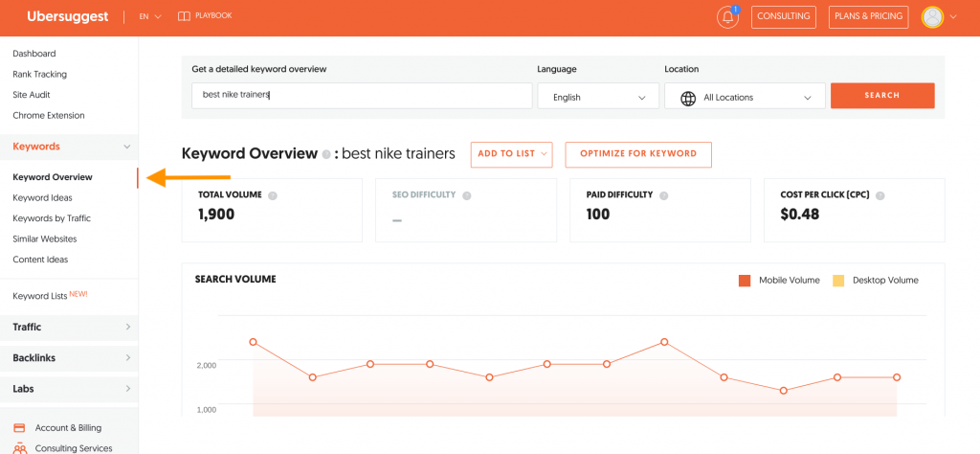Toggle Mobile Volume legend swatch

(x=745, y=281)
